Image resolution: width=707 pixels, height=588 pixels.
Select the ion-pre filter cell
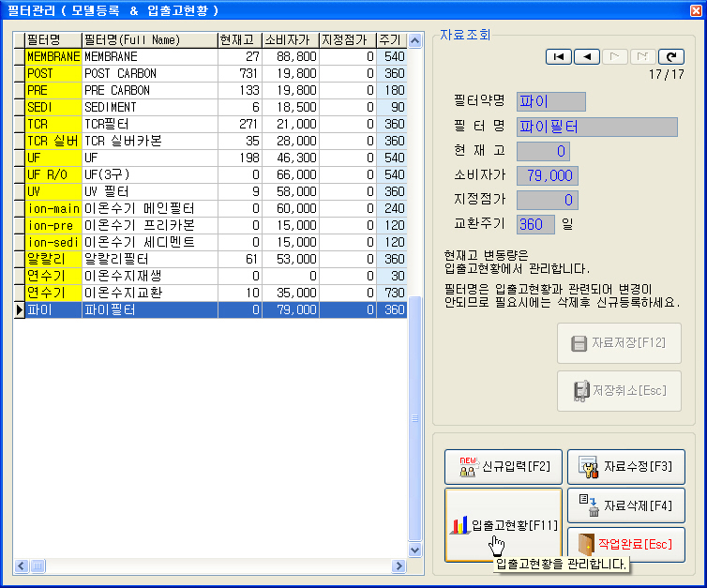pos(53,225)
